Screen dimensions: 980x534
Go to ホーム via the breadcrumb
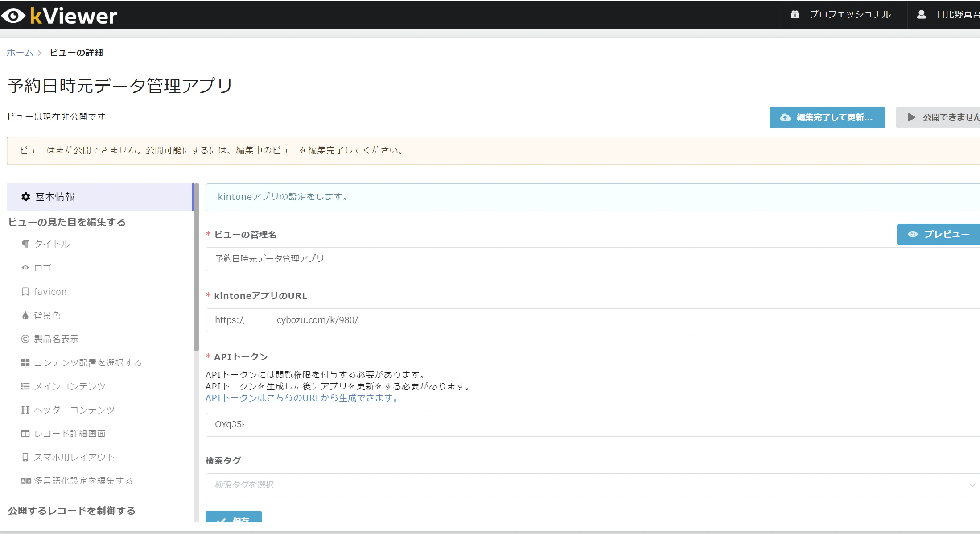20,53
